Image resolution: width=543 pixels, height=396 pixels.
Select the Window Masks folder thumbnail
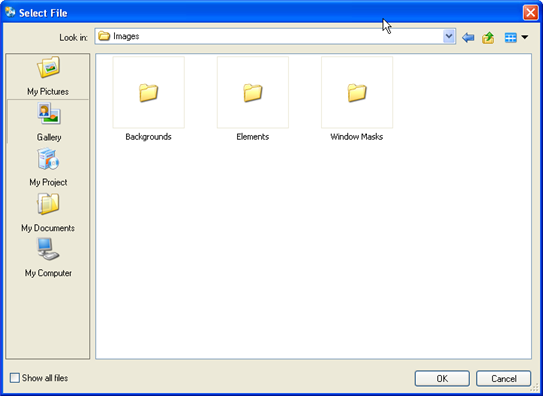357,92
